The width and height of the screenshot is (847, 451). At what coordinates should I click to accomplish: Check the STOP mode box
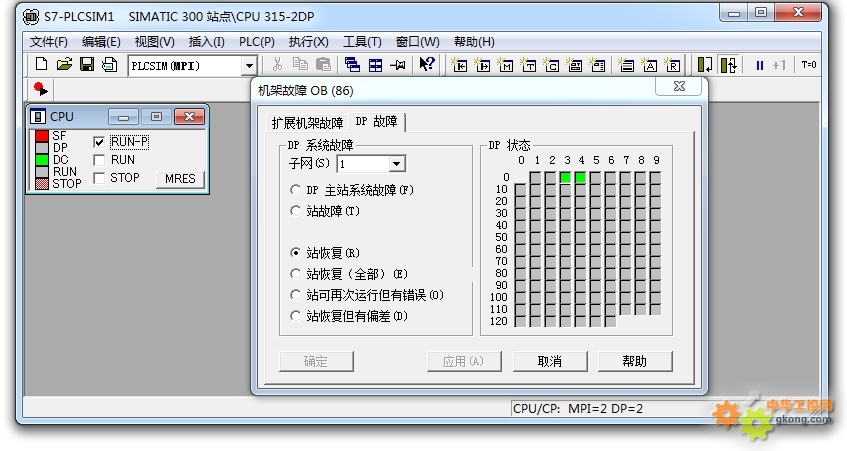point(99,178)
